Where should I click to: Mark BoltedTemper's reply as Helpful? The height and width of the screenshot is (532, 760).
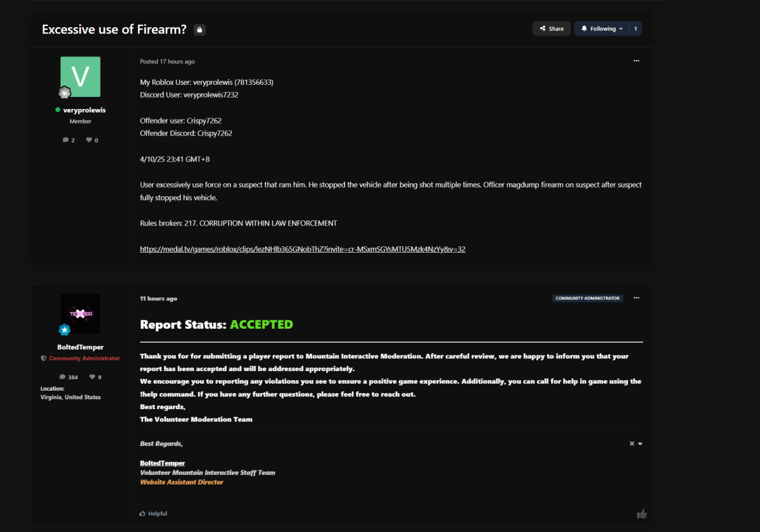click(x=153, y=514)
